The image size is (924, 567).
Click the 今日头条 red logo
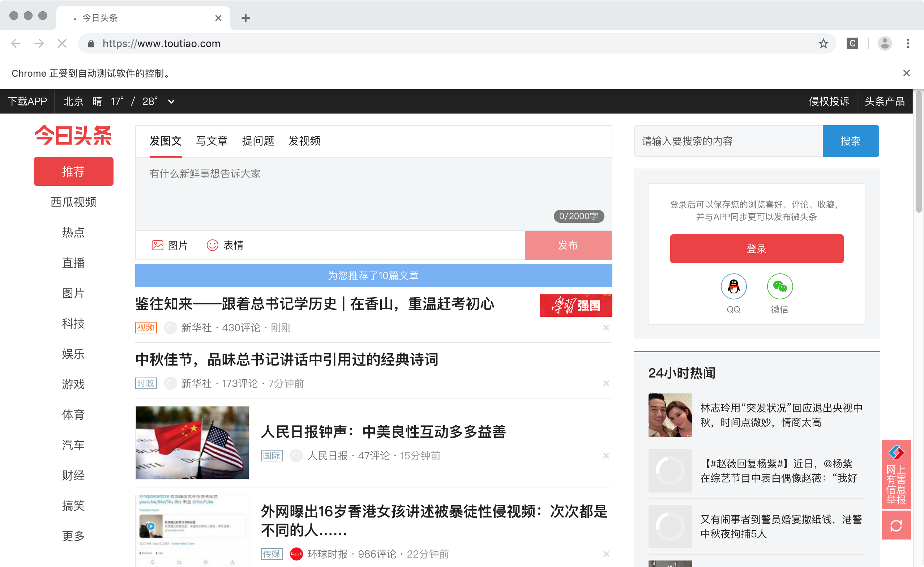click(x=73, y=135)
